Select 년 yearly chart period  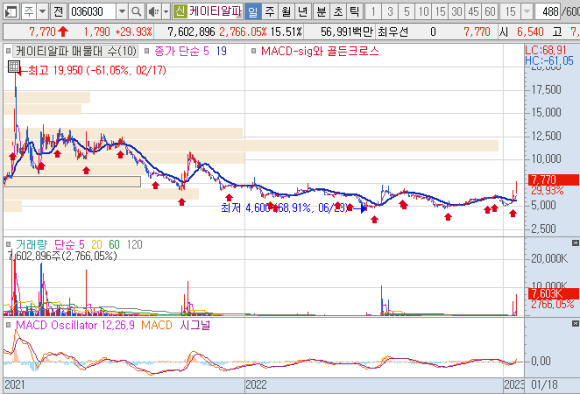(x=303, y=12)
